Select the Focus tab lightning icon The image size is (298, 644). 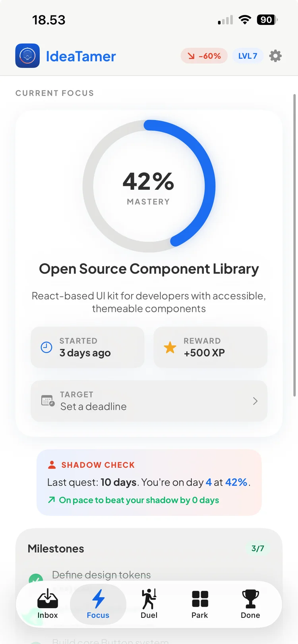(98, 599)
